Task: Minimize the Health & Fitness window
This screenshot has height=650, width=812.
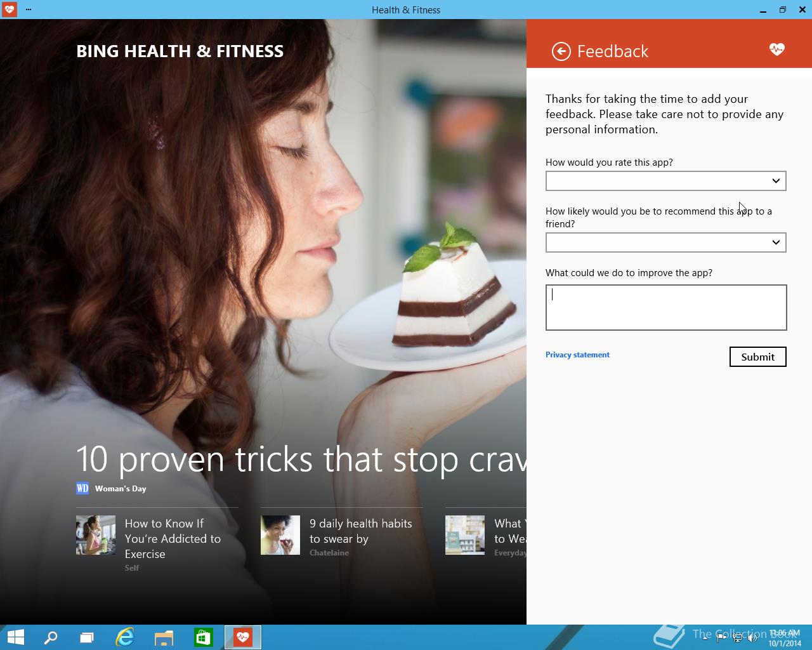Action: click(763, 10)
